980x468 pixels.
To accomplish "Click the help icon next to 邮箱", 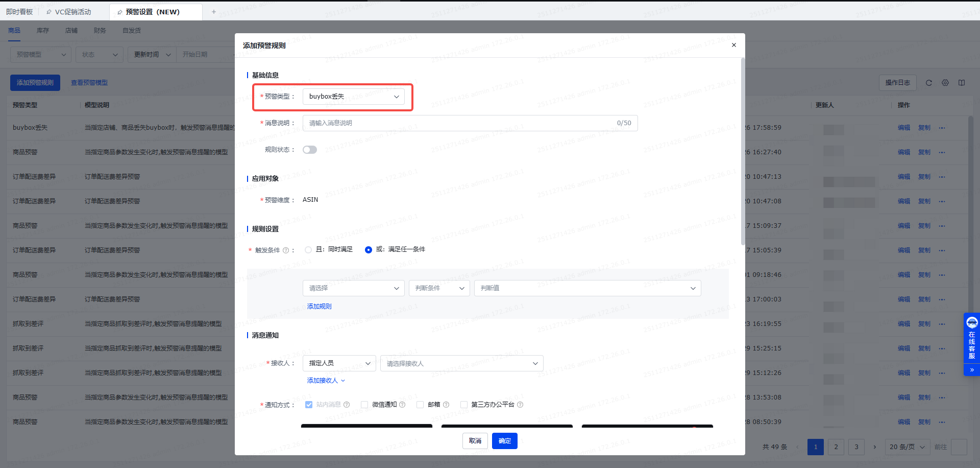I will pyautogui.click(x=446, y=405).
